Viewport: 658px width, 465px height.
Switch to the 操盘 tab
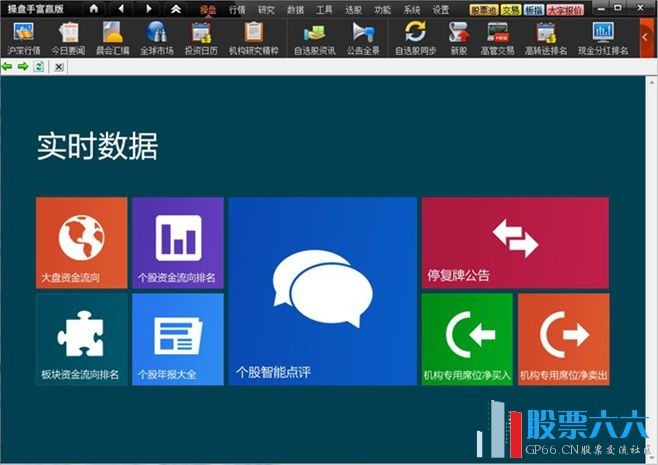pos(207,9)
